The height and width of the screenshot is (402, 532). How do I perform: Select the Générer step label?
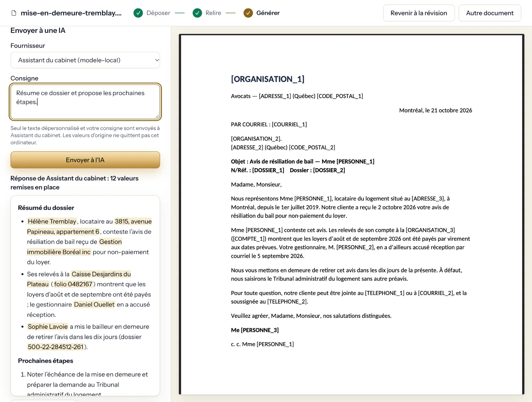(268, 13)
